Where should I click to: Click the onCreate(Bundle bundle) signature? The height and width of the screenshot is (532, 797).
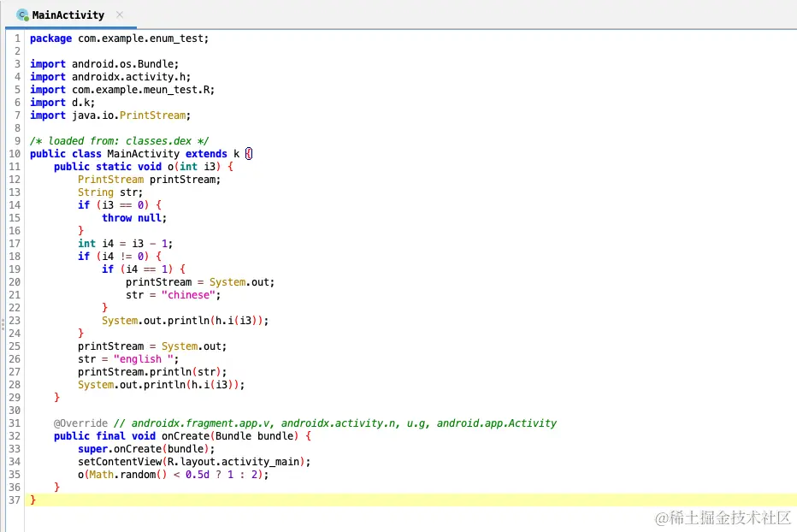[230, 436]
